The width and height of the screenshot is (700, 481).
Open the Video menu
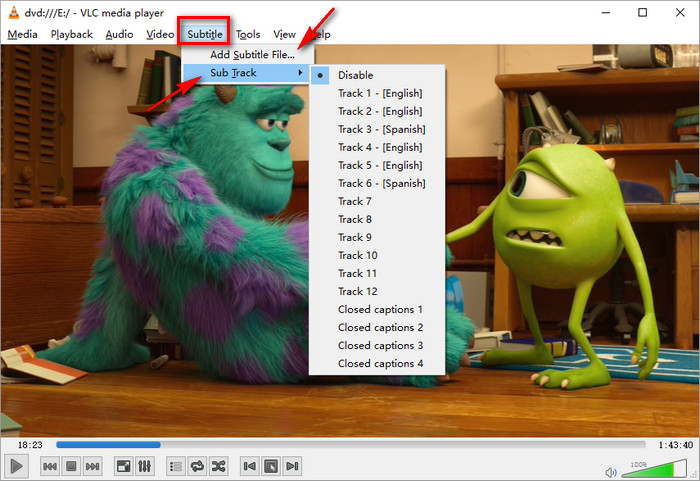pyautogui.click(x=160, y=34)
